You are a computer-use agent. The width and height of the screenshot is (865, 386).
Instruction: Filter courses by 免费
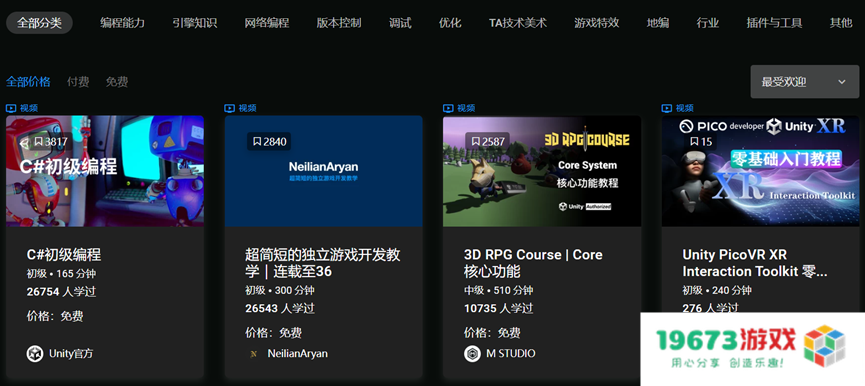pos(117,82)
